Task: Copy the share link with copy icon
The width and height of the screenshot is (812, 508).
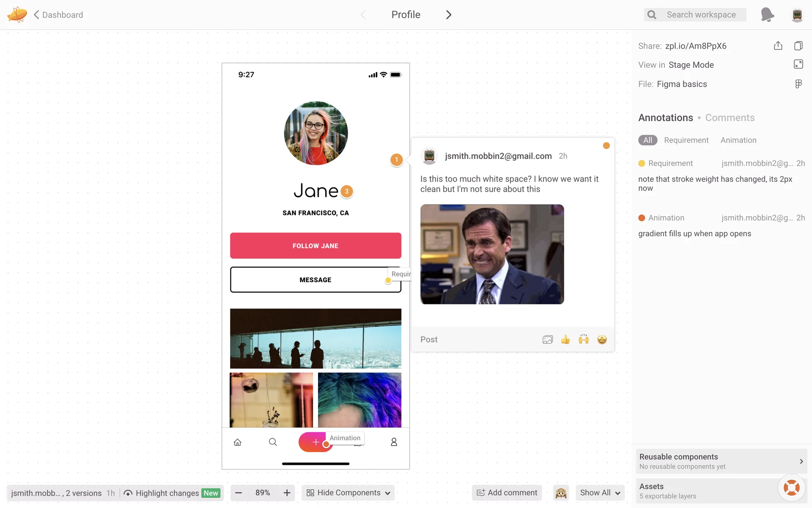Action: click(798, 46)
